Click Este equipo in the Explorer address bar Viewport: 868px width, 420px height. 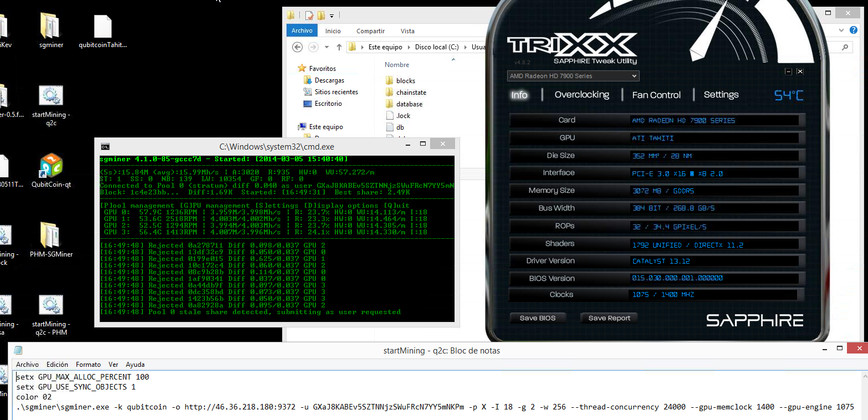(385, 47)
